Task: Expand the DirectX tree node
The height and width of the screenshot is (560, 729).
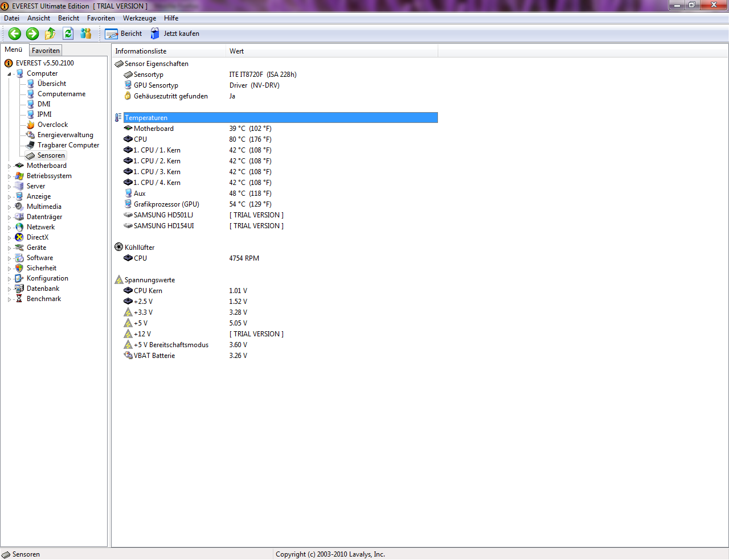Action: (9, 238)
